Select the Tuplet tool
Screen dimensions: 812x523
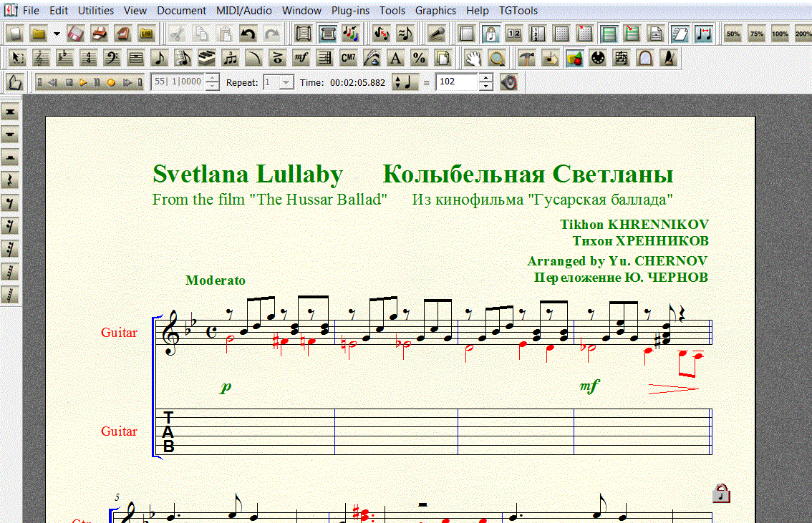230,59
